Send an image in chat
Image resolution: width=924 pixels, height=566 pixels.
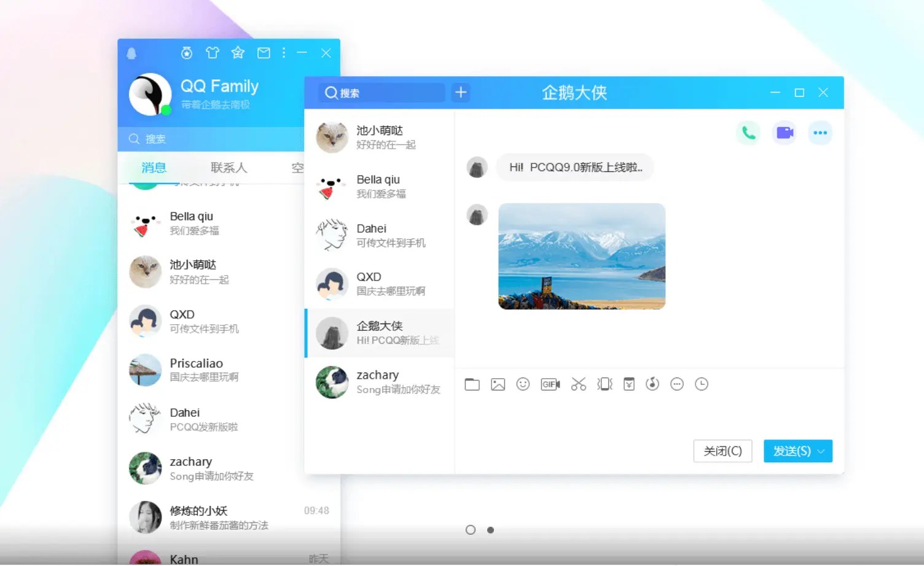[498, 384]
